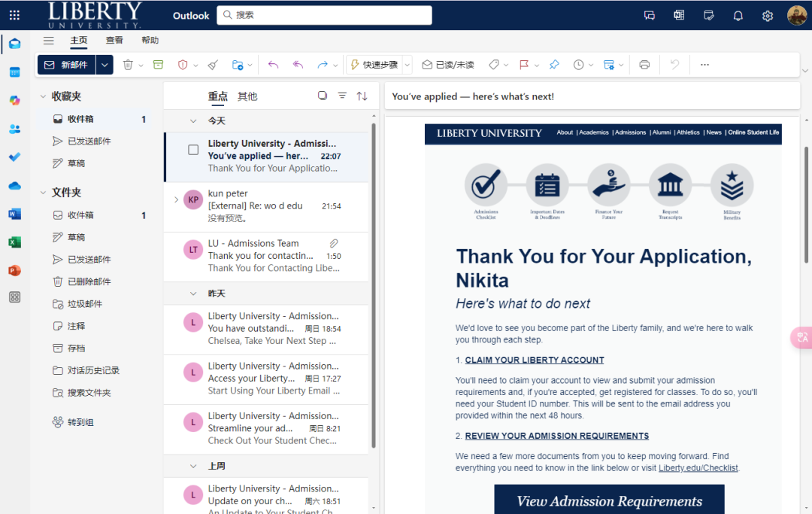Screen dimensions: 812x514
Task: Open Excel from the left sidebar
Action: pos(14,242)
